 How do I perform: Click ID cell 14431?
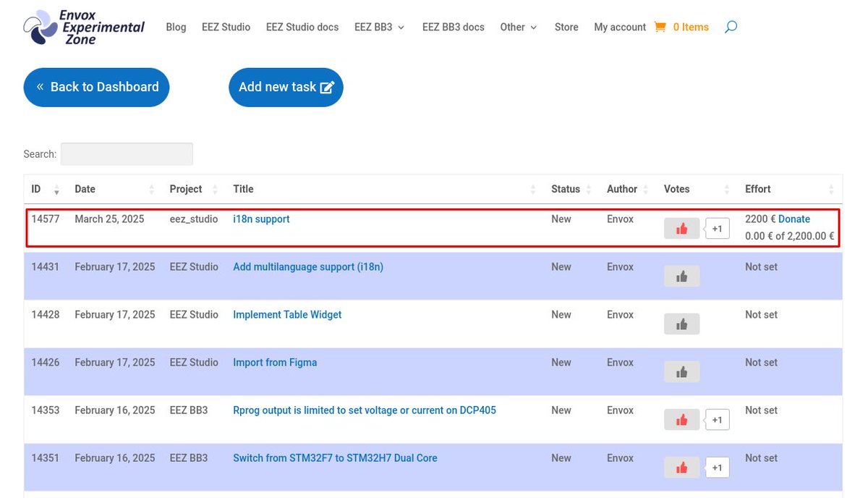45,266
